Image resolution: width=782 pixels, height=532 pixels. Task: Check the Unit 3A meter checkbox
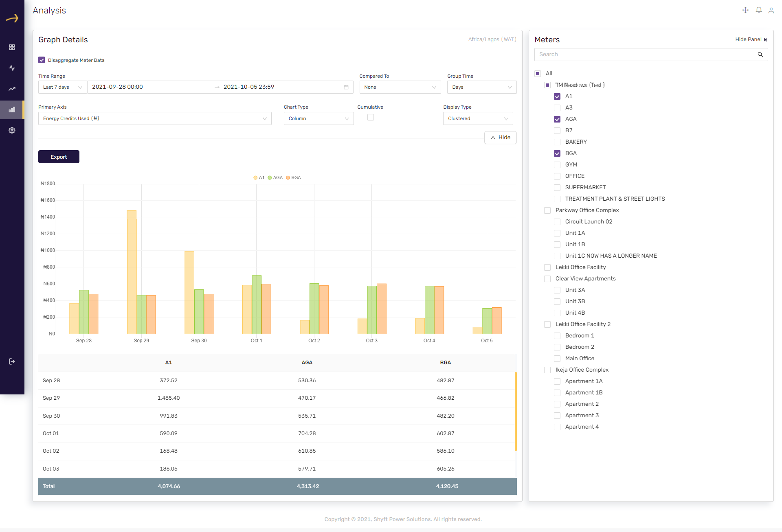[x=557, y=290]
